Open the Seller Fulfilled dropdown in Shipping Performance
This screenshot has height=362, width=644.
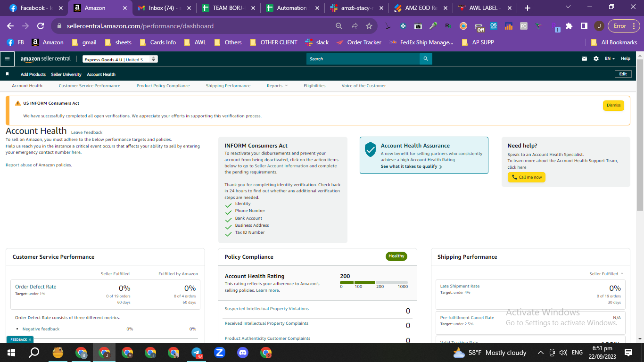click(x=606, y=274)
